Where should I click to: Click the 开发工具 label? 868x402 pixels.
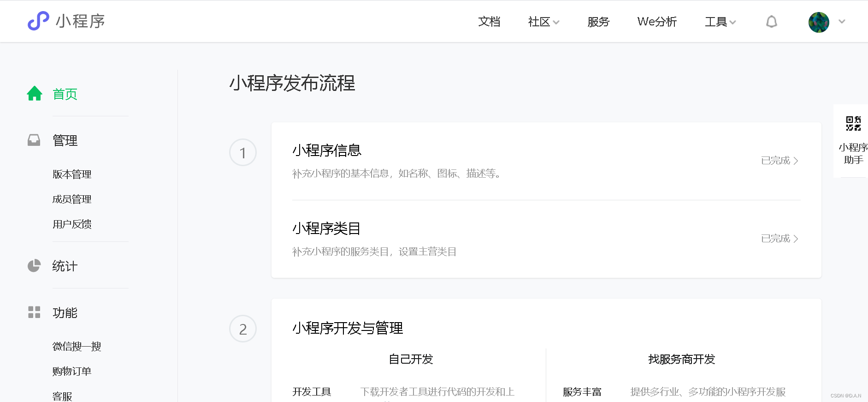coord(312,392)
